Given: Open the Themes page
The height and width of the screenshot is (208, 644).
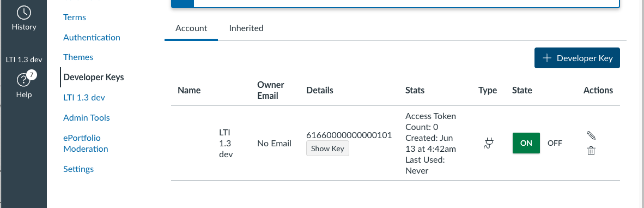Looking at the screenshot, I should 78,57.
